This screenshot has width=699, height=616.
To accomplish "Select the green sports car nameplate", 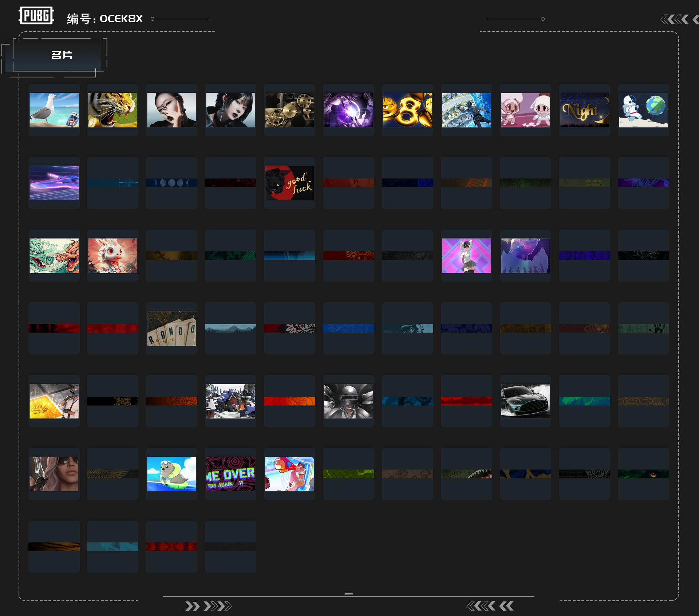I will click(525, 401).
